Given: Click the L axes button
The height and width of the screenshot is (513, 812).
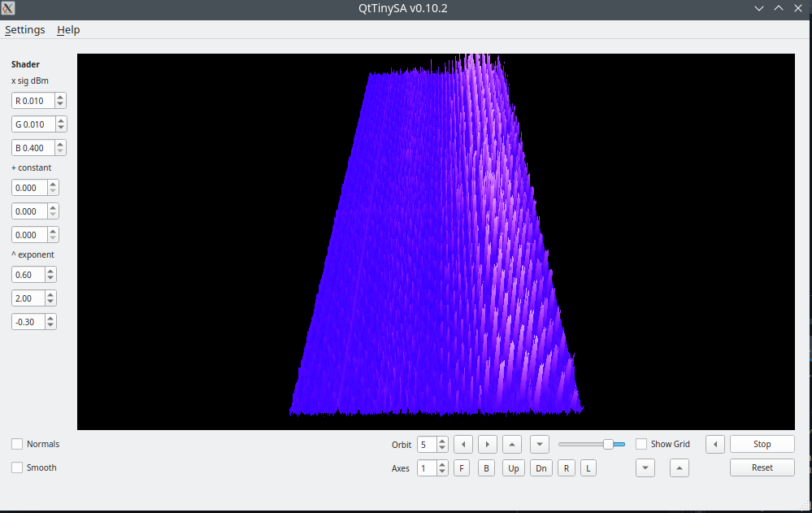Looking at the screenshot, I should [588, 468].
